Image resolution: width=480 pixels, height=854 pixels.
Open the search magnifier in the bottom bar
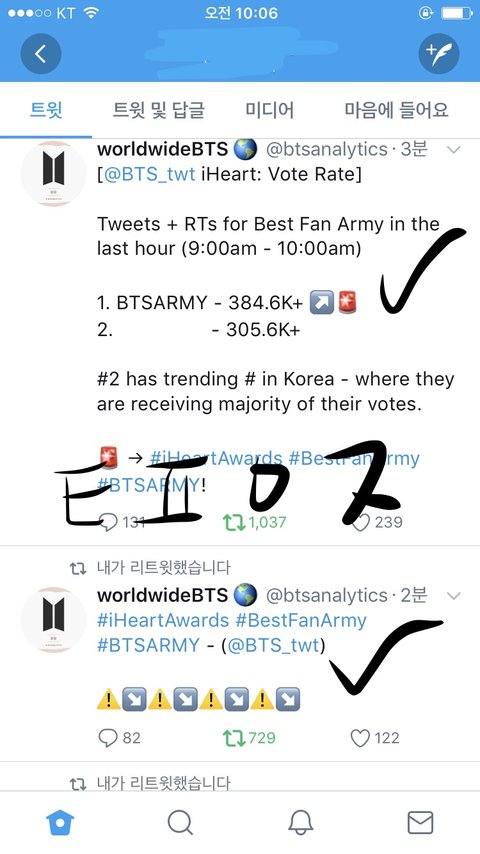[180, 822]
